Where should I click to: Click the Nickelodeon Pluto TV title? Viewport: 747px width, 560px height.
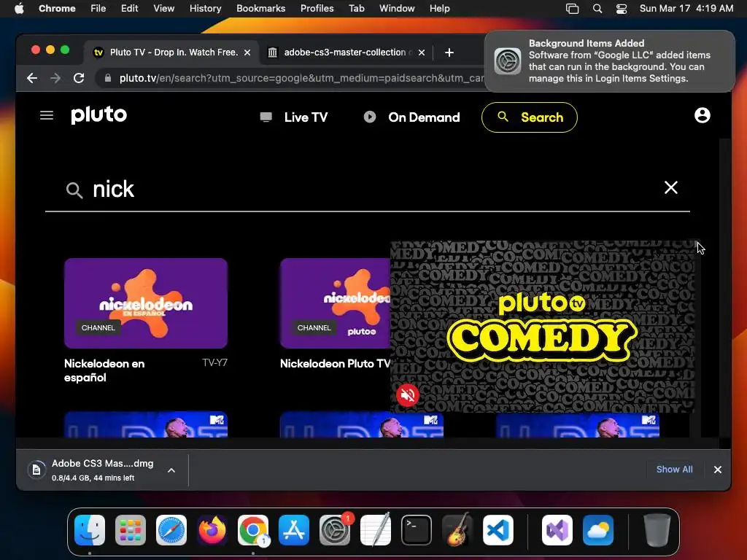click(x=335, y=364)
